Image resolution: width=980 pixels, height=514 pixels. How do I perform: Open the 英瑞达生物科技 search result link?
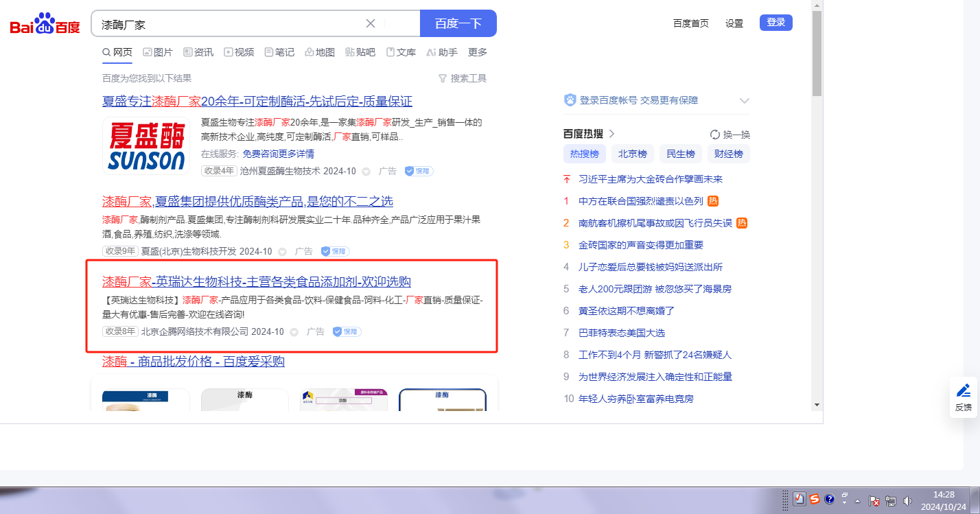point(257,281)
